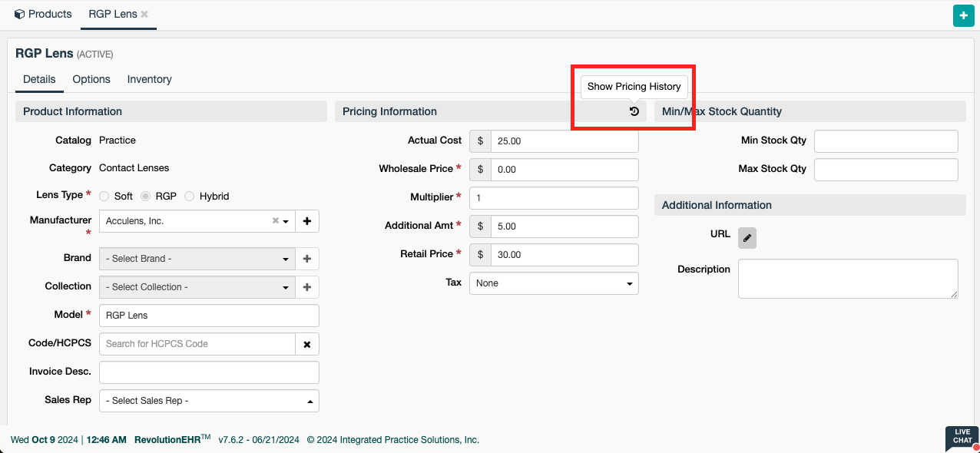The image size is (980, 453).
Task: Expand the Tax dropdown
Action: [553, 283]
